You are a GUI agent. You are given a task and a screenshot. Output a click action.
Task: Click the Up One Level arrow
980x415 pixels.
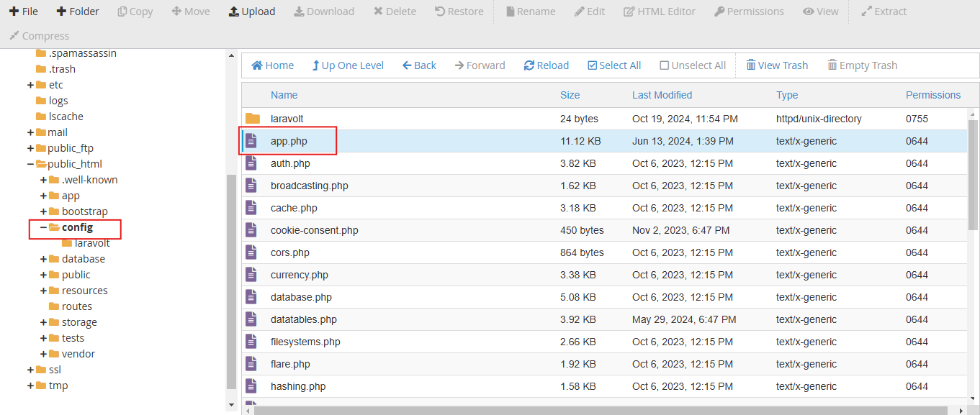point(315,65)
